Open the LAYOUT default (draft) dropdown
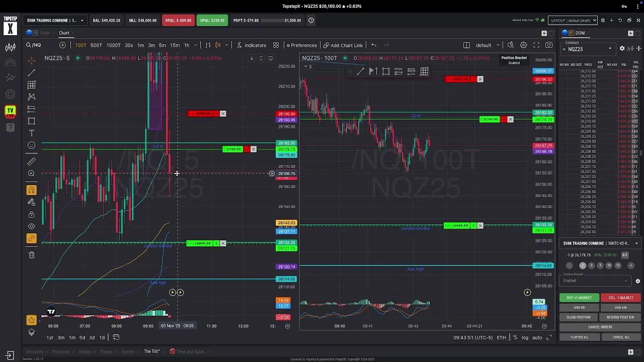The image size is (644, 362). 573,21
